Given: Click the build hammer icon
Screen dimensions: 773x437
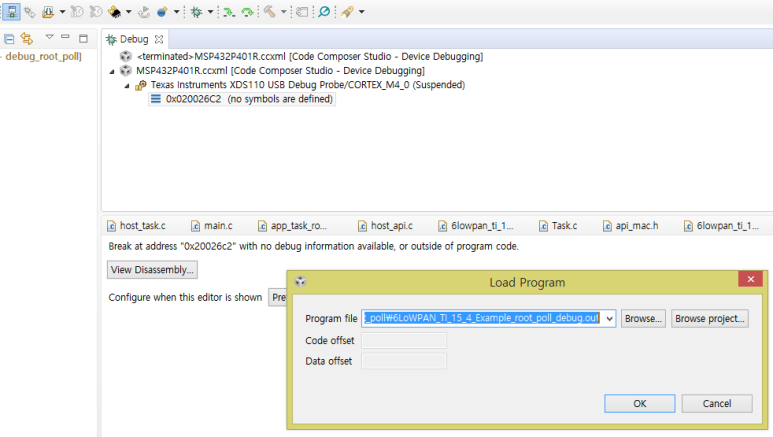Looking at the screenshot, I should pos(269,12).
